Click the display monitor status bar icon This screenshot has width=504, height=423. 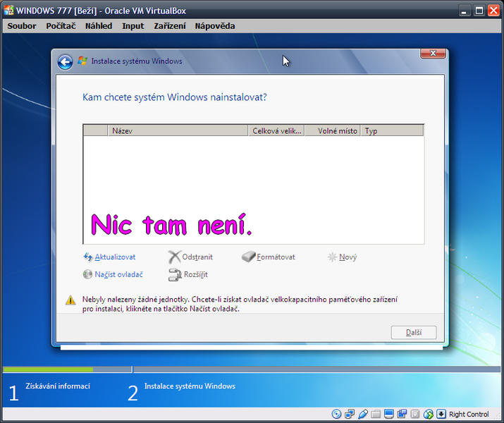[x=389, y=414]
